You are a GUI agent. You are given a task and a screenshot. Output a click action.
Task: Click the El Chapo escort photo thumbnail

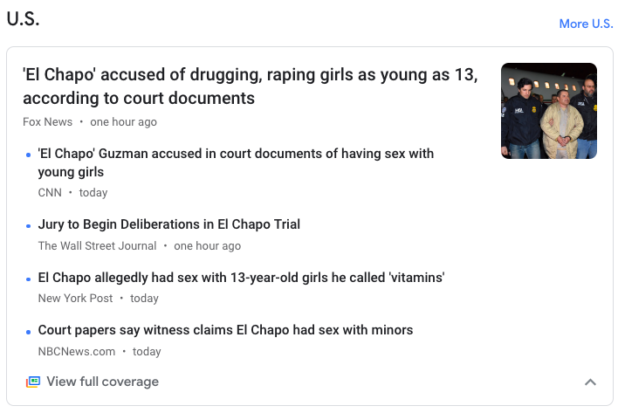click(x=549, y=111)
